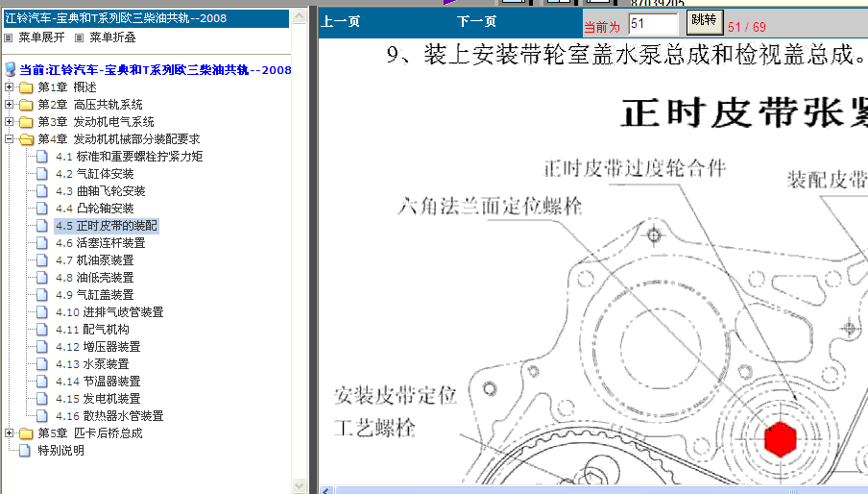Click left tree panel scroll down arrow
The image size is (868, 494).
[299, 485]
